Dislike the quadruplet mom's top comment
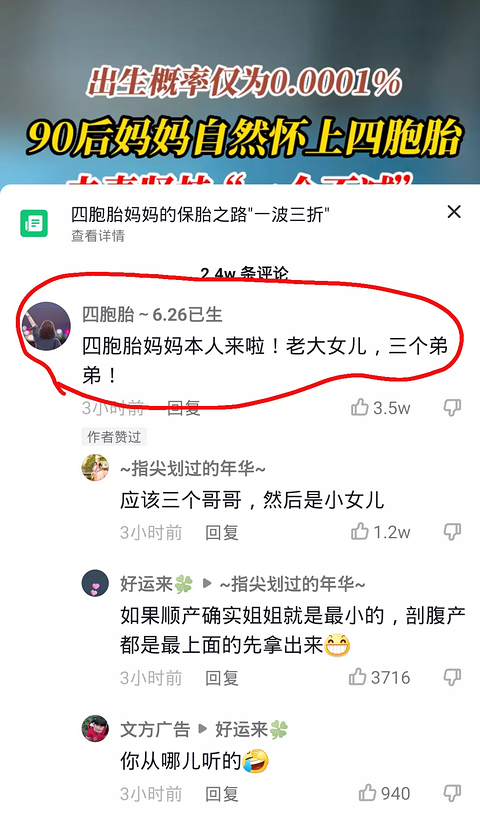Viewport: 480px width, 816px height. (452, 407)
